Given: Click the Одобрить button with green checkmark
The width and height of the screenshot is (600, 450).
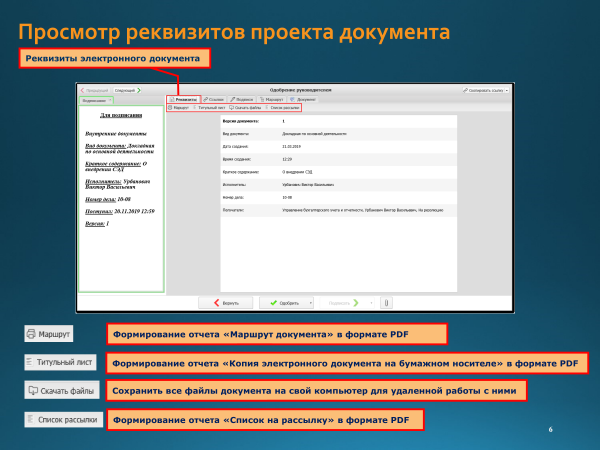Looking at the screenshot, I should pos(286,301).
